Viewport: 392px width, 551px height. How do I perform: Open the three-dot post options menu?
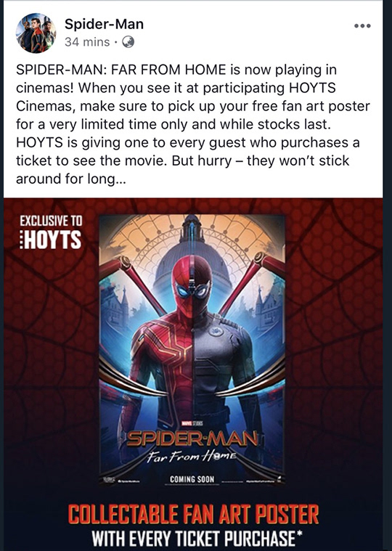point(362,25)
